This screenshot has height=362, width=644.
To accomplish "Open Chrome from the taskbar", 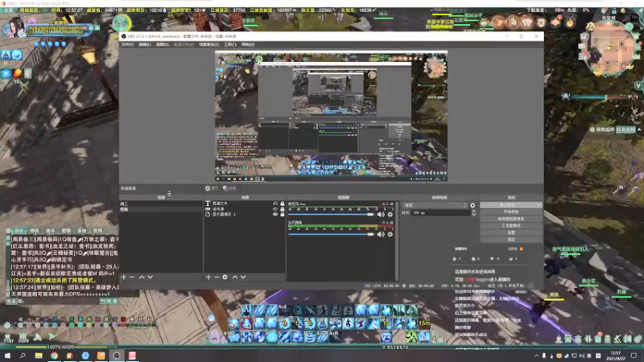I will (x=54, y=356).
